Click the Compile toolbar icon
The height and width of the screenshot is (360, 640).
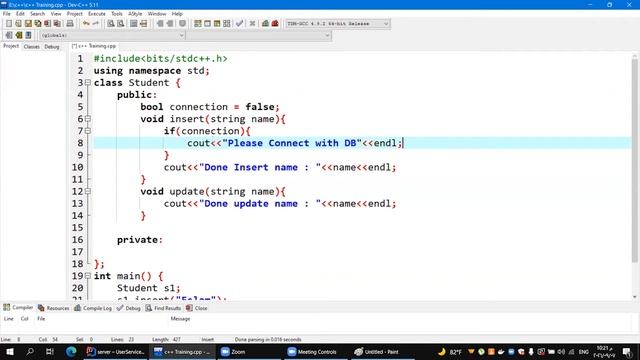(x=198, y=24)
